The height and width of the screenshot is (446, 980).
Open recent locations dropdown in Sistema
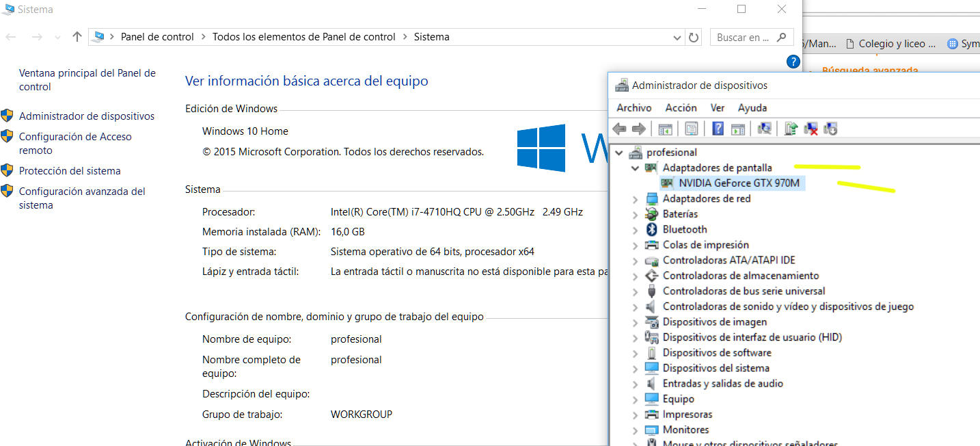point(57,38)
